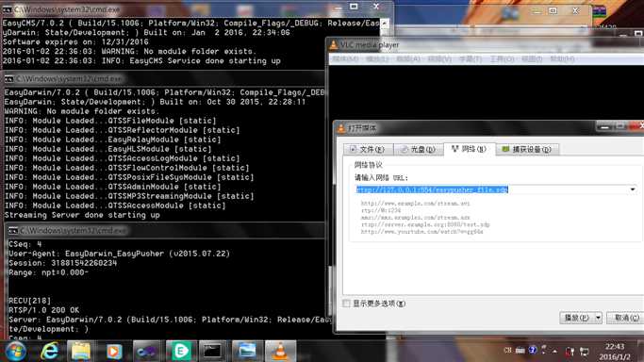Click the CH input language indicator

[507, 350]
